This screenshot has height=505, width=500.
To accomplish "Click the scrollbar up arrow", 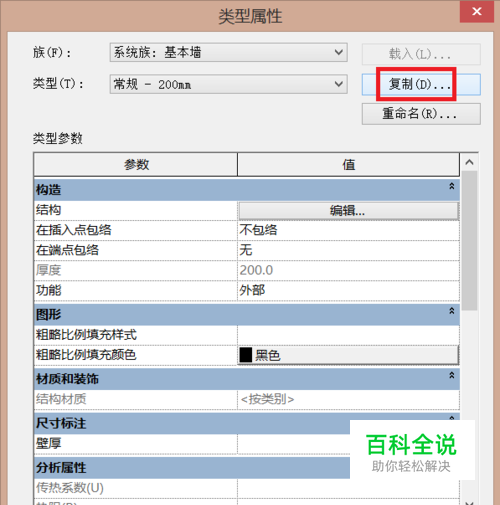I will point(469,162).
